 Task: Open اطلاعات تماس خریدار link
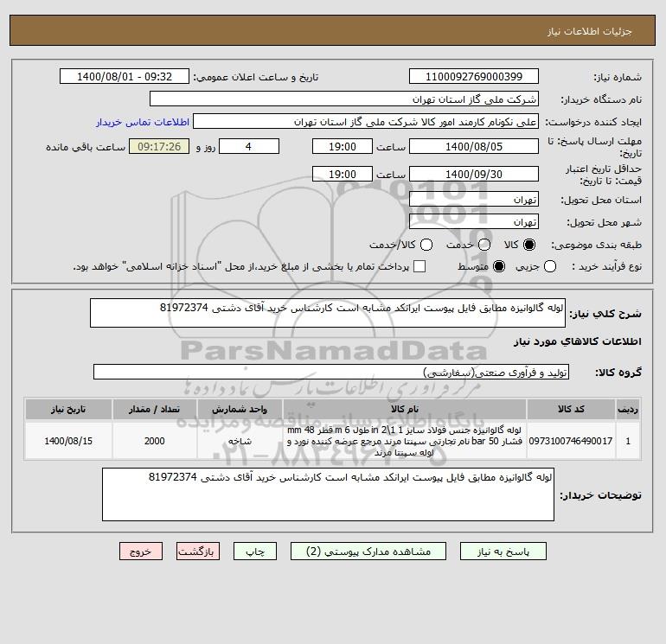(143, 122)
